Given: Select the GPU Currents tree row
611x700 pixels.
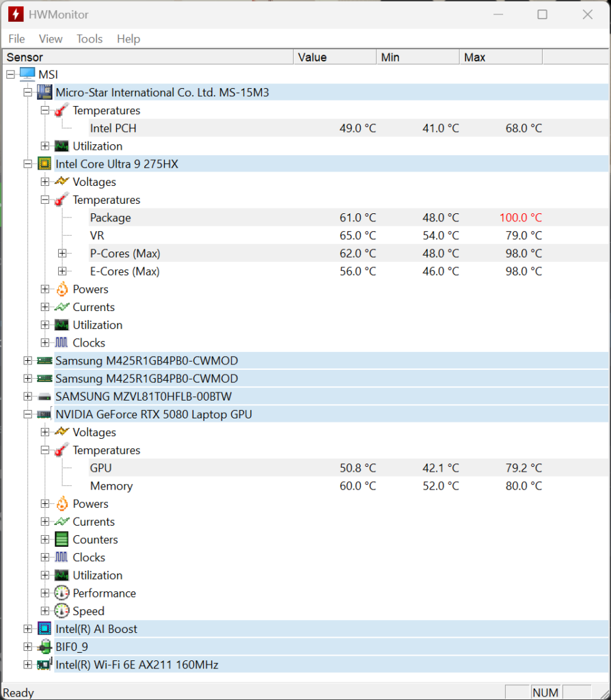Looking at the screenshot, I should (94, 522).
